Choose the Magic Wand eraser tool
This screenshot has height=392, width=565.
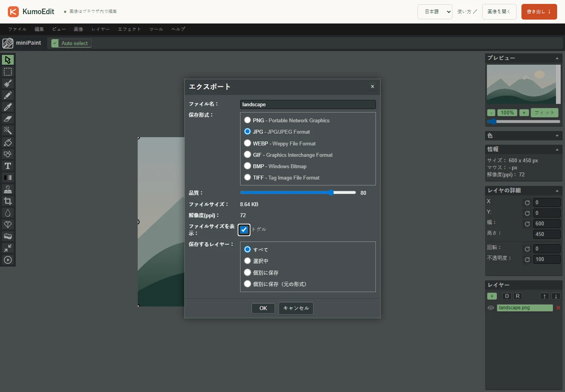pos(8,131)
